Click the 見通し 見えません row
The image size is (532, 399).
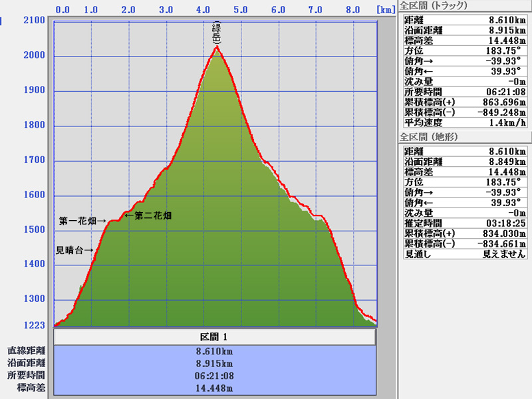[x=464, y=254]
